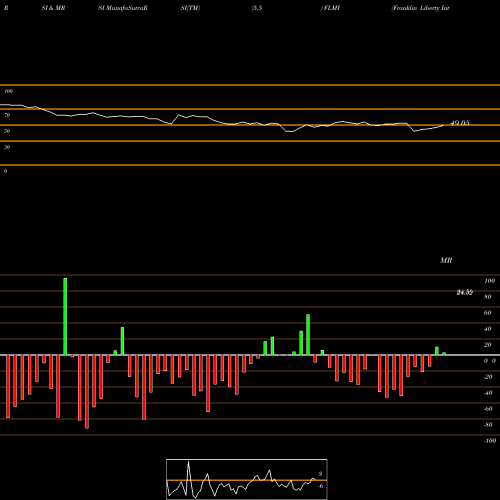Viewport: 500px width, 500px height.
Task: Click the tallest green histogram bar
Action: 65,316
